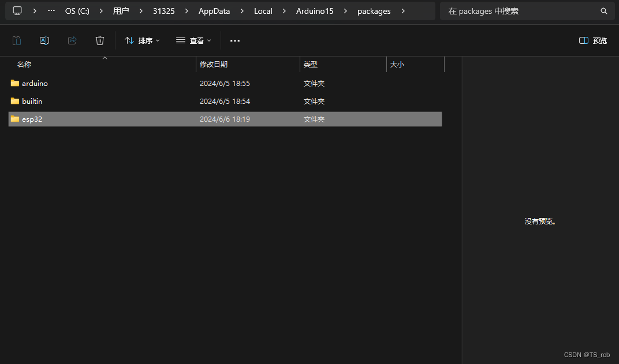Click the address bar ellipsis for hidden path
619x364 pixels.
(x=52, y=11)
